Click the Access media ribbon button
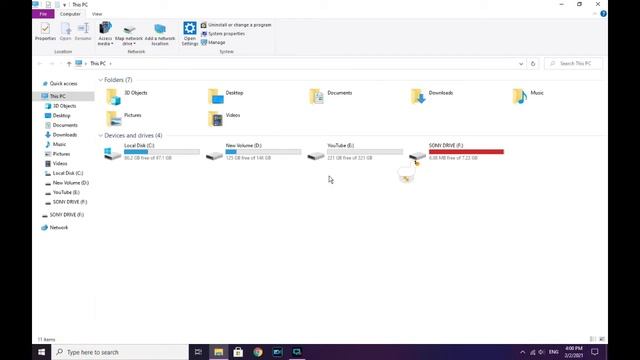This screenshot has height=360, width=640. coord(105,33)
